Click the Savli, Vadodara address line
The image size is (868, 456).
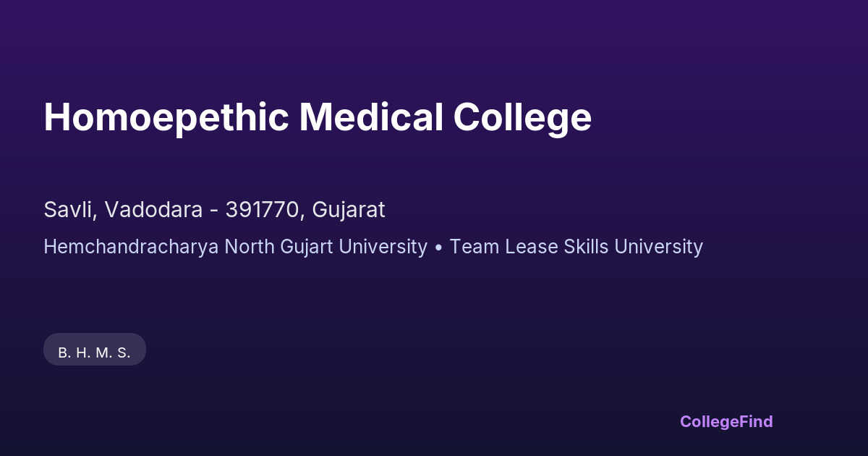(214, 210)
